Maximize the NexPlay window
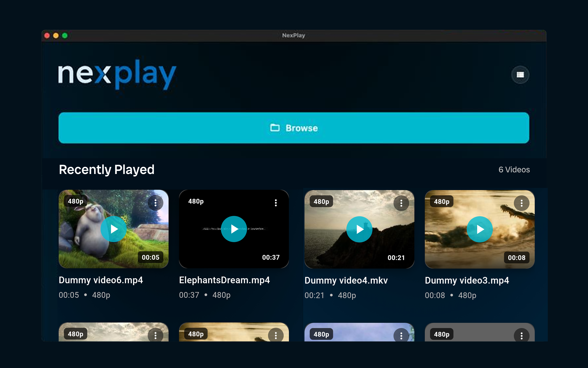Image resolution: width=588 pixels, height=368 pixels. (65, 36)
